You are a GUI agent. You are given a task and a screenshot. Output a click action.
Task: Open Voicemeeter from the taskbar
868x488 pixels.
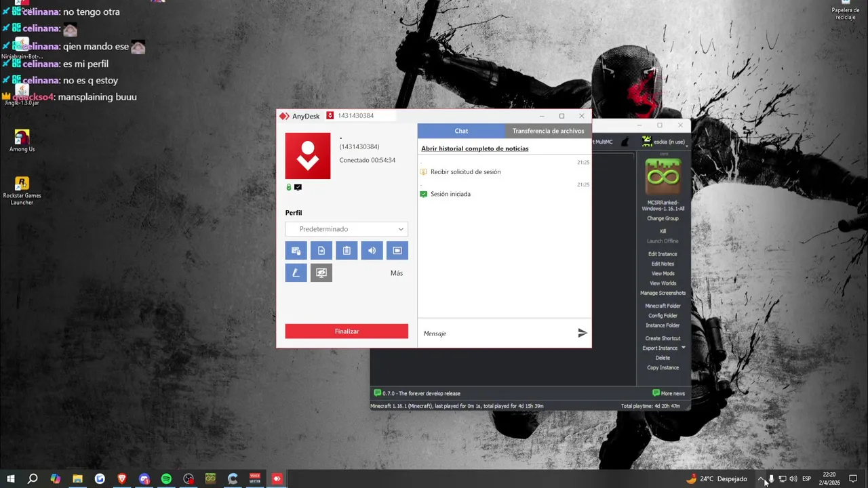(255, 479)
